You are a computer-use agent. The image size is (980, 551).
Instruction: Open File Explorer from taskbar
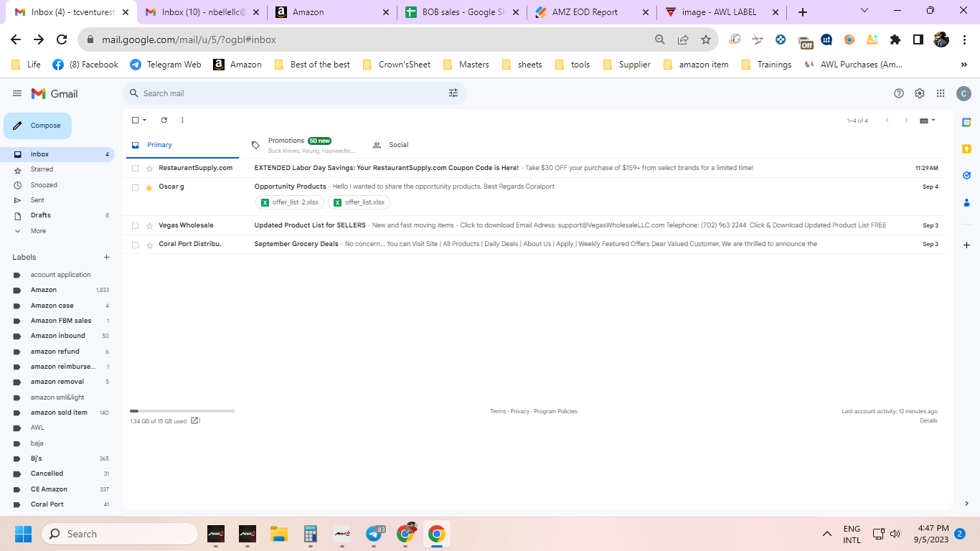click(279, 534)
